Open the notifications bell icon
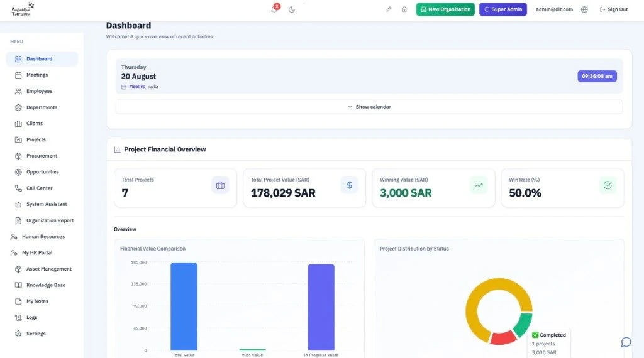This screenshot has width=644, height=358. point(274,9)
